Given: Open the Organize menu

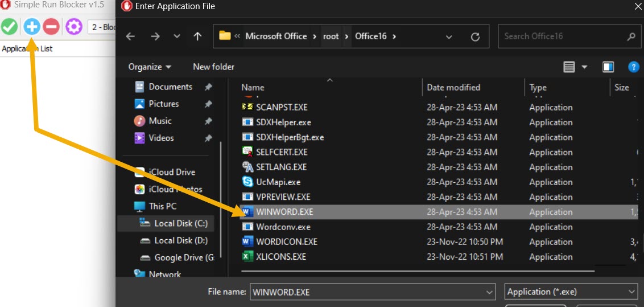Looking at the screenshot, I should [x=150, y=67].
